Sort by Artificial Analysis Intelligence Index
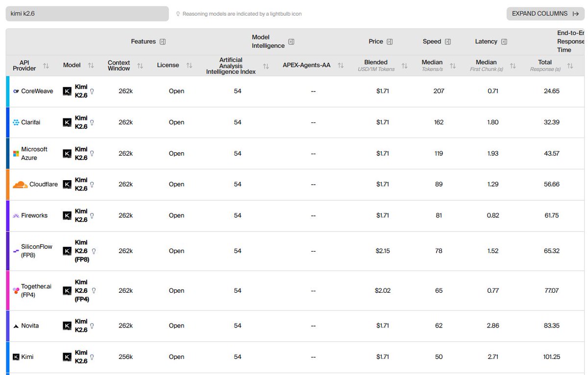The height and width of the screenshot is (375, 588). 266,66
